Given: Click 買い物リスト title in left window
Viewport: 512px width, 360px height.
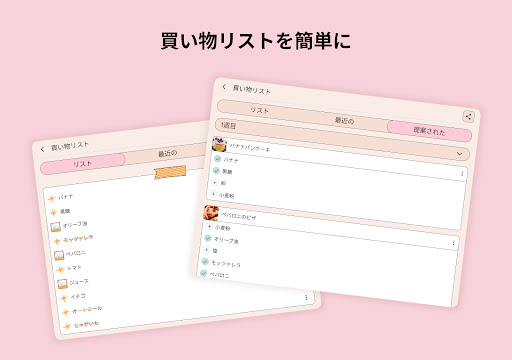Looking at the screenshot, I should [70, 146].
